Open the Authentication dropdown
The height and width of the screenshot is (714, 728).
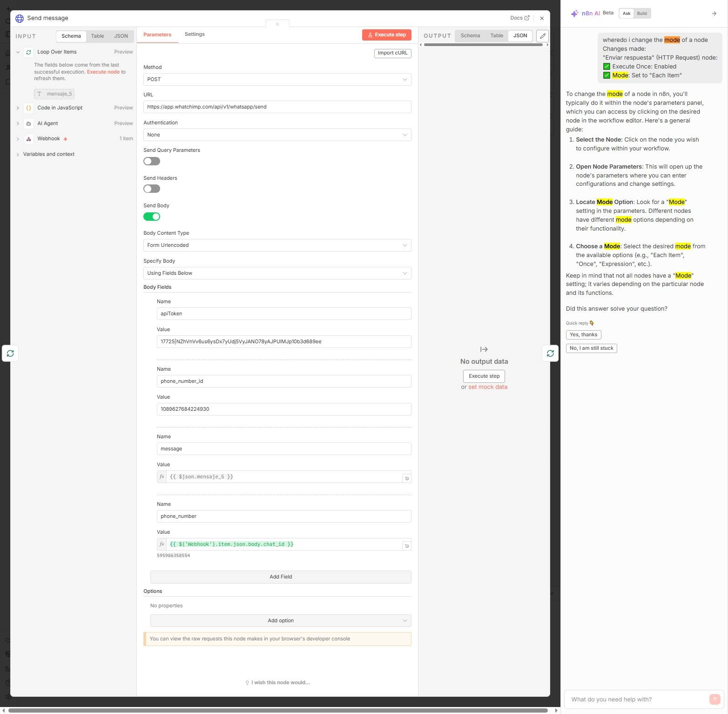tap(277, 135)
